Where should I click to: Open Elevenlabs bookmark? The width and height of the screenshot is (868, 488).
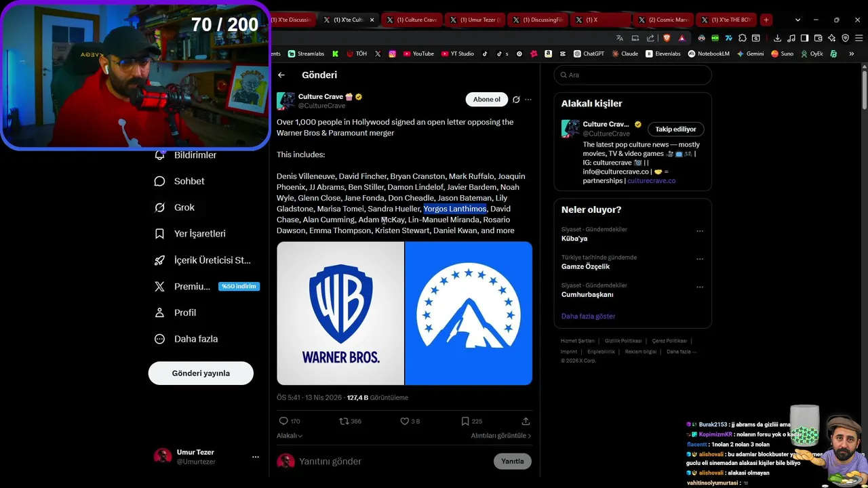click(x=663, y=54)
